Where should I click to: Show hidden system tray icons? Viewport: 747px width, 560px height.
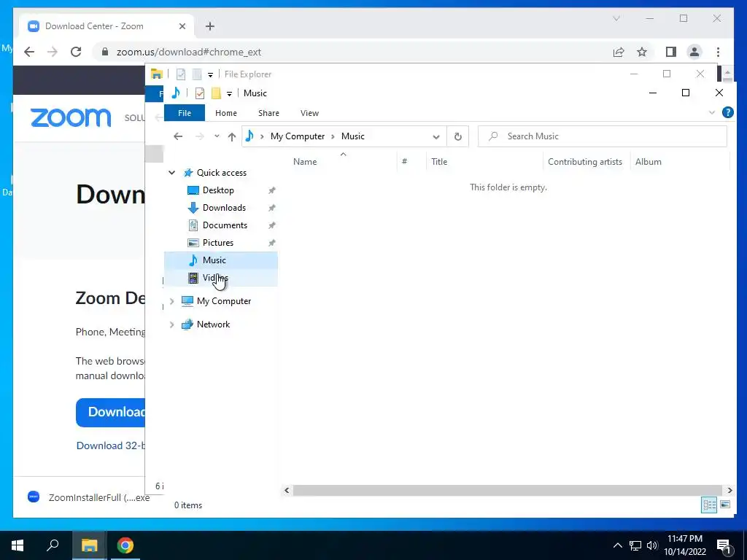(617, 545)
